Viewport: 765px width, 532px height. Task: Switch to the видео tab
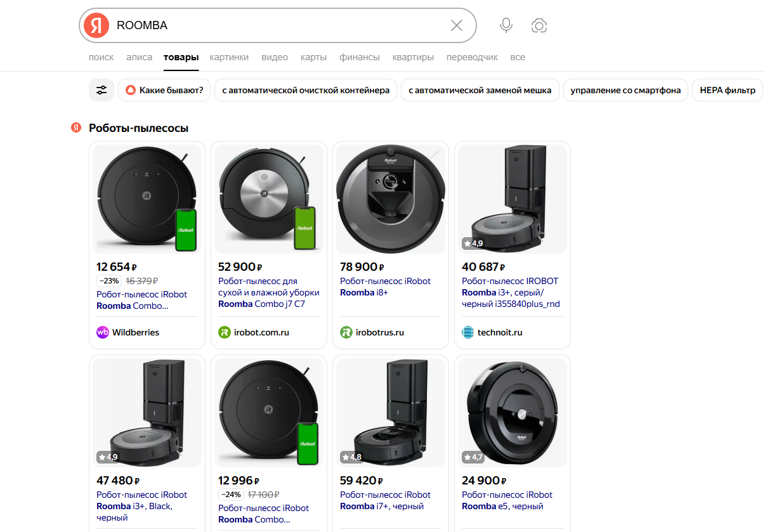(x=275, y=57)
